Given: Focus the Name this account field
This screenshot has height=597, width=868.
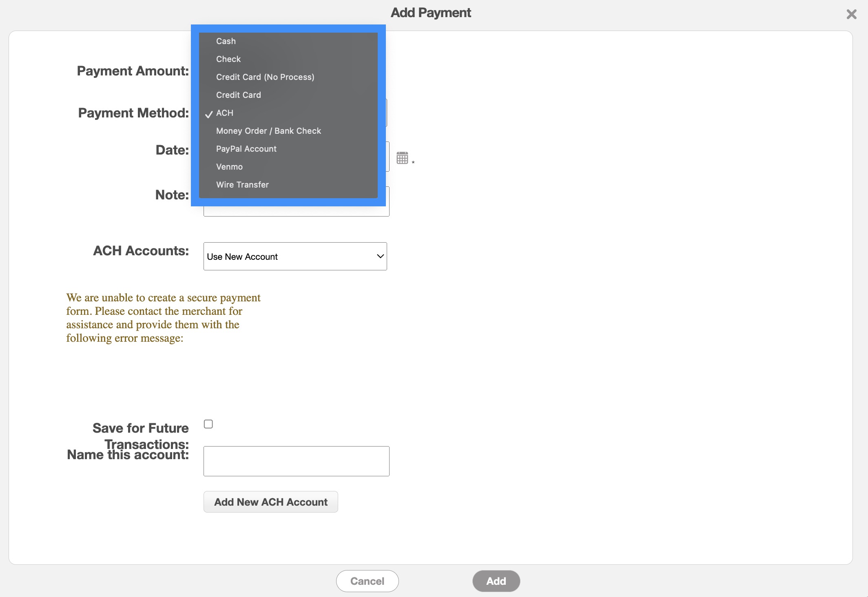Looking at the screenshot, I should [296, 461].
